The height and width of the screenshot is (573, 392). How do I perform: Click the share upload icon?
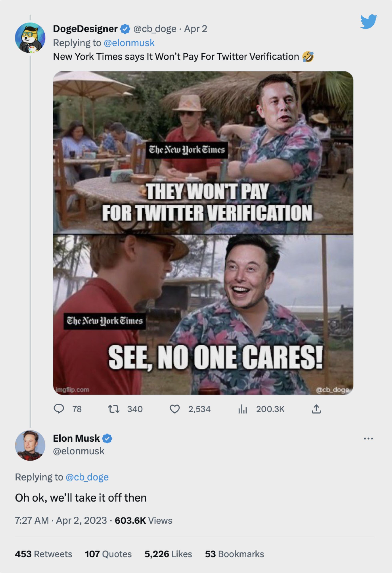316,409
